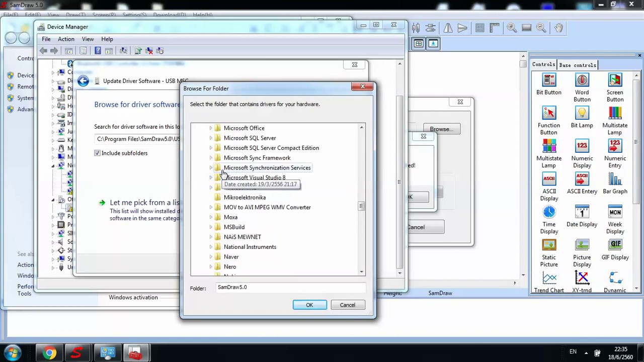Toggle the Include subfolders checkbox
This screenshot has width=644, height=362.
(x=97, y=153)
